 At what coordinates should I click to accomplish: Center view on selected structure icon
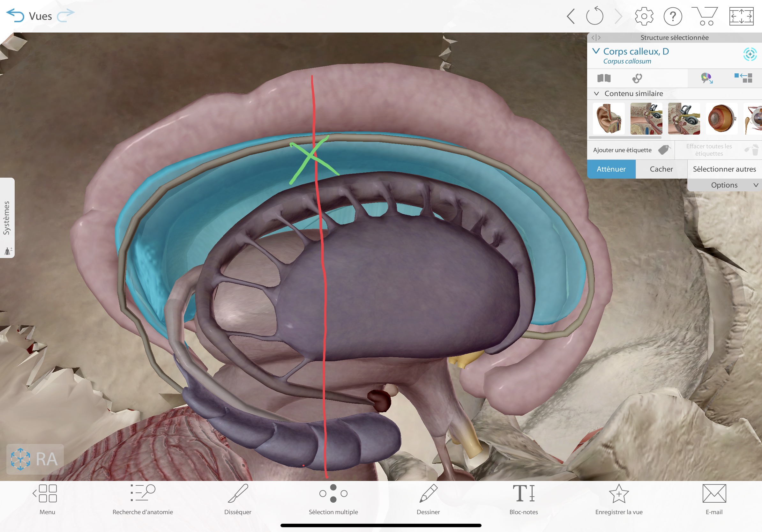(750, 54)
